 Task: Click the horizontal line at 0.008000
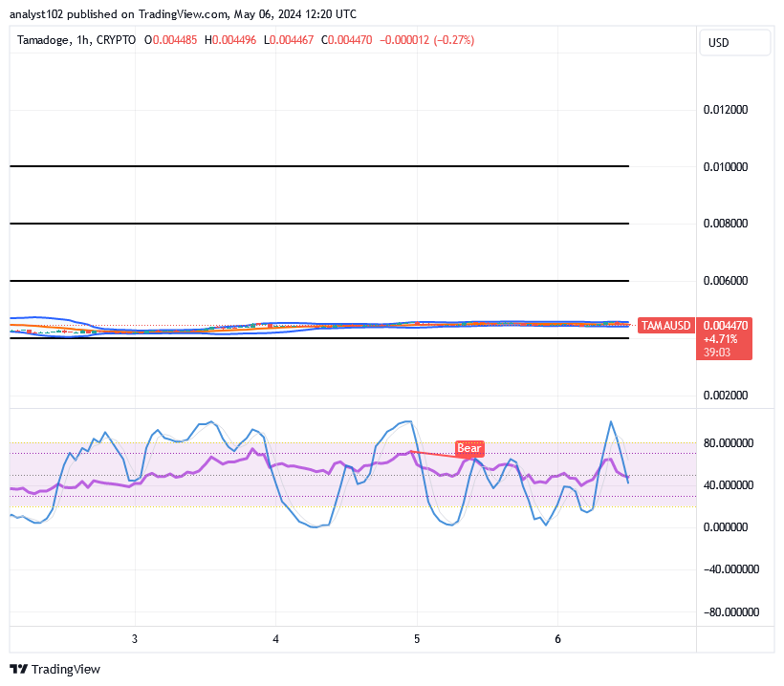pyautogui.click(x=319, y=224)
